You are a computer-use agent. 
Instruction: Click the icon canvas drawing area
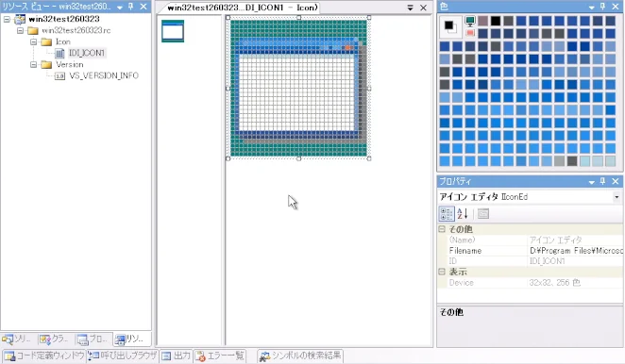pyautogui.click(x=298, y=88)
